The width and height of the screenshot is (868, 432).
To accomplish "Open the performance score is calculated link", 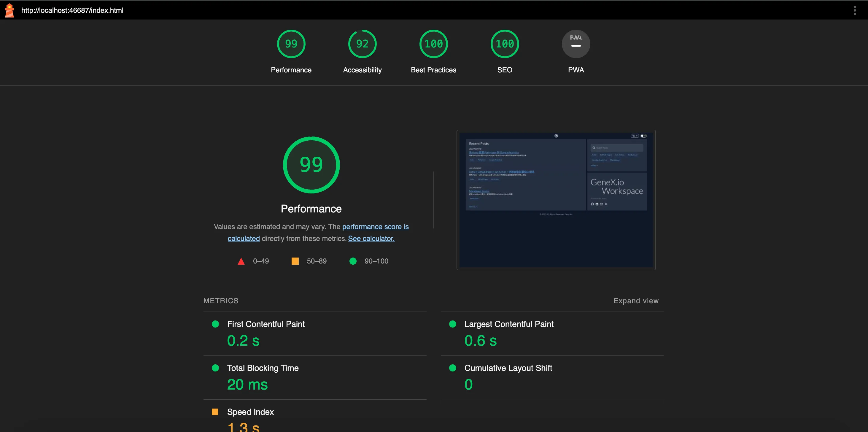I will click(375, 226).
